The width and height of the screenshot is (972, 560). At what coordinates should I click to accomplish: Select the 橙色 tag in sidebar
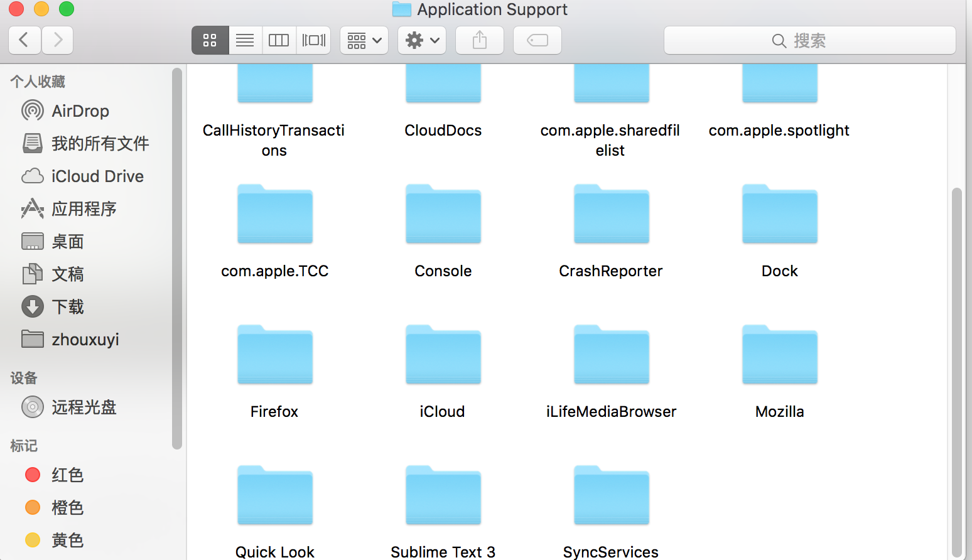(67, 507)
